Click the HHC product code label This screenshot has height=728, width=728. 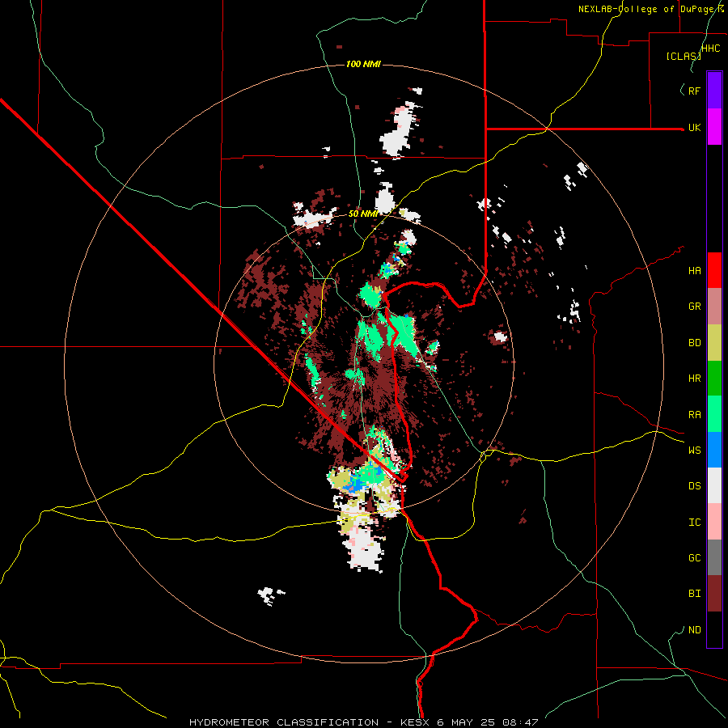click(711, 49)
